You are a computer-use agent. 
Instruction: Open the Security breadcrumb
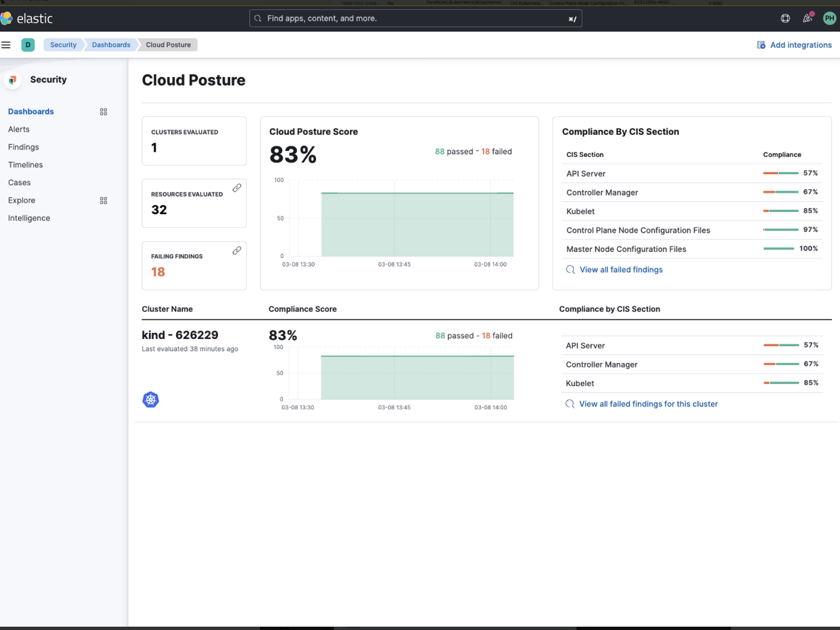tap(63, 45)
